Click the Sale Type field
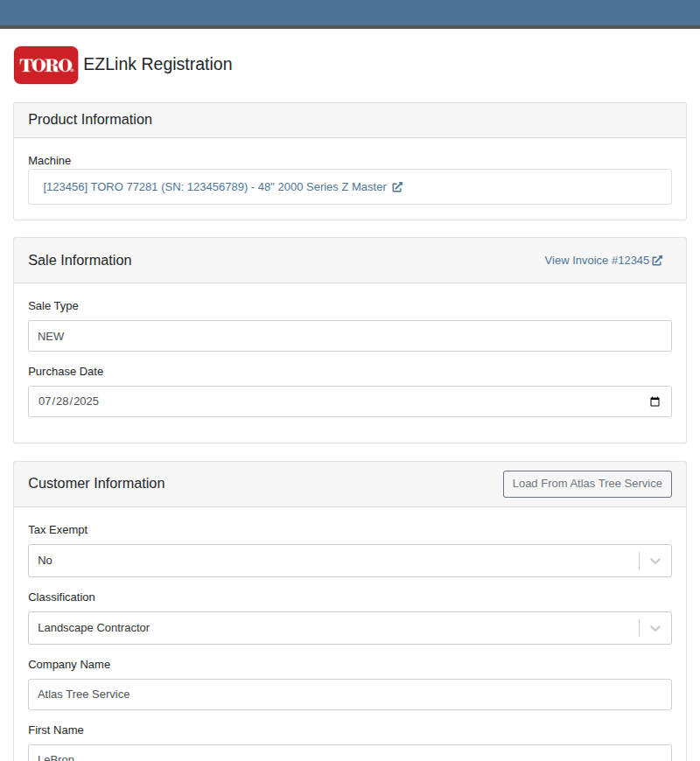 [350, 336]
